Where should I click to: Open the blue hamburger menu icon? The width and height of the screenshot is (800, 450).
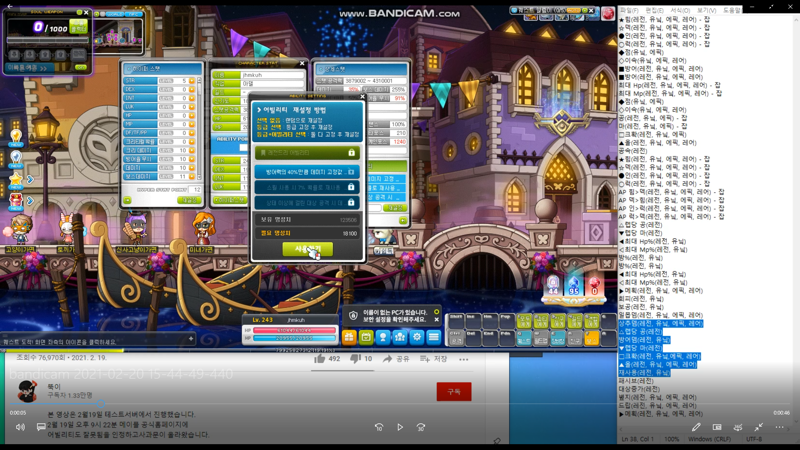[434, 337]
